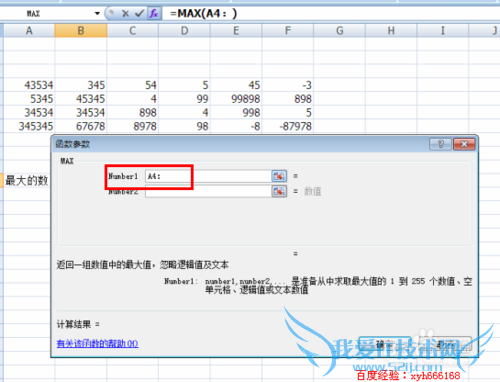Collapse dialog using Number1 range selector icon
The height and width of the screenshot is (382, 500).
(279, 176)
